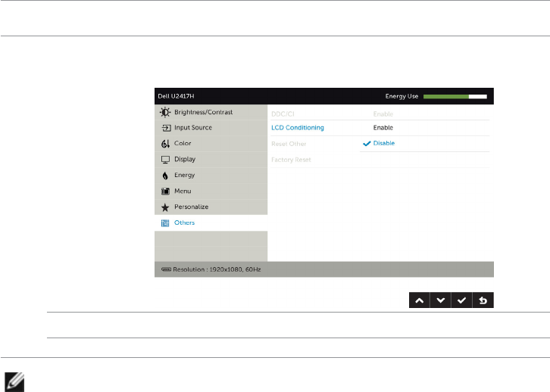Click the up arrow navigation button

[419, 300]
